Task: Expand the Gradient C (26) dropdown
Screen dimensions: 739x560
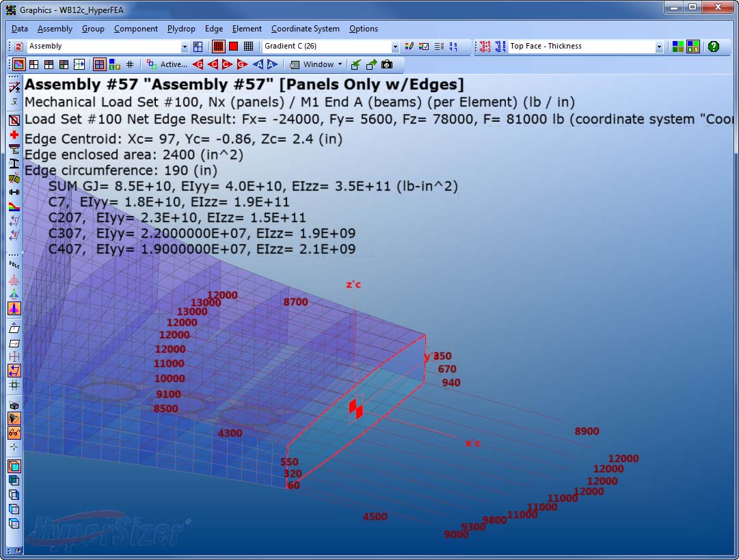Action: coord(395,46)
